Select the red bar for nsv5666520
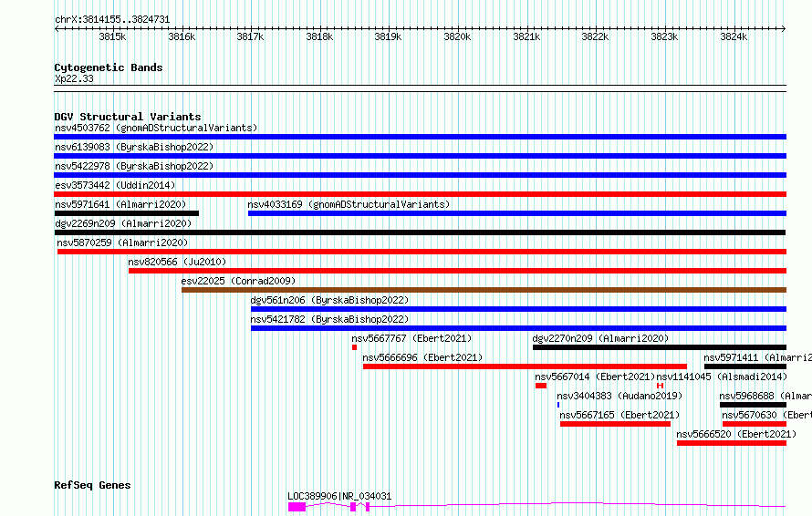812x516 pixels. (x=731, y=444)
